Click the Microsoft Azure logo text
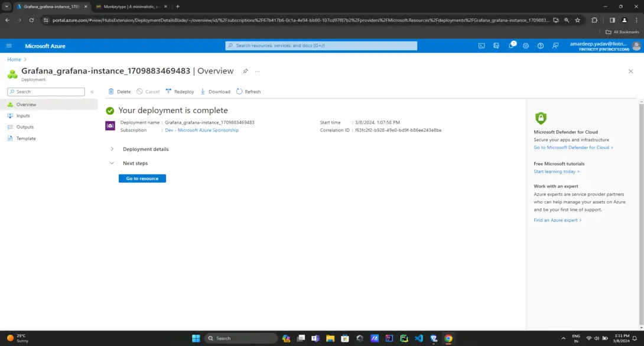 [45, 46]
